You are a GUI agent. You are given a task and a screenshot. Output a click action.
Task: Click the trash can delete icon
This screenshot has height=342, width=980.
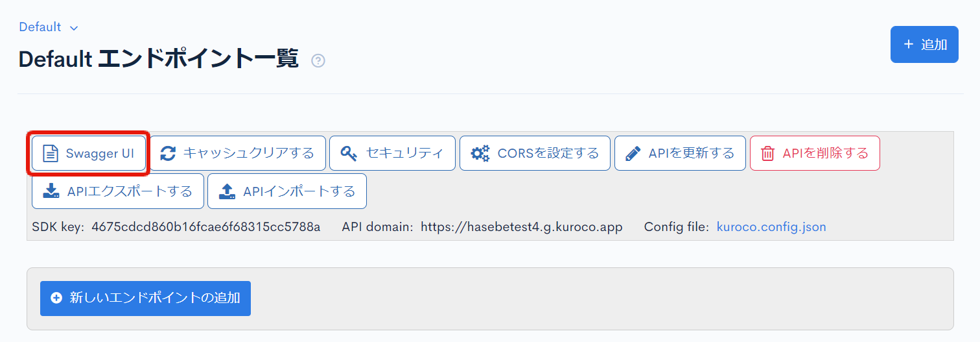tap(768, 153)
